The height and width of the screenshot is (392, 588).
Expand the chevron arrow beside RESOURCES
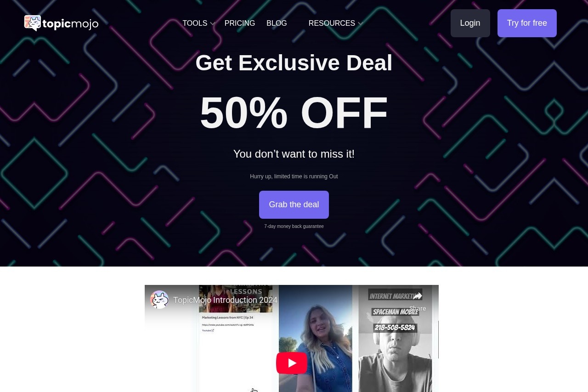click(x=360, y=24)
